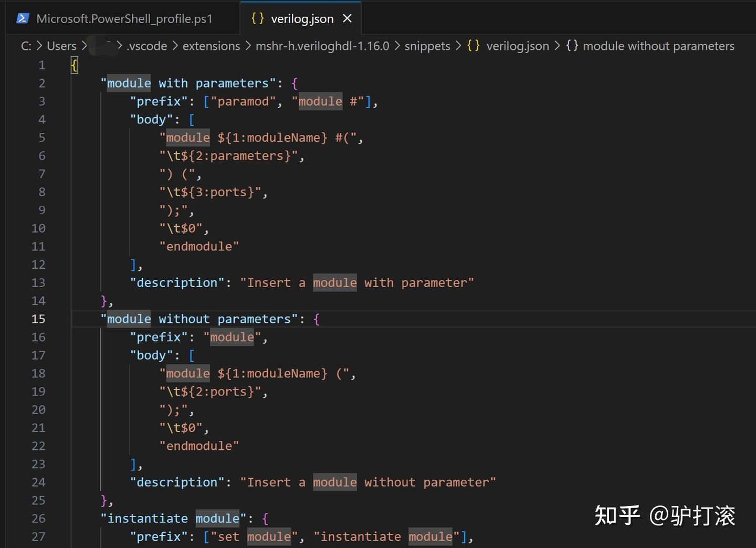Click the 'C:' breadcrumb at path start

coord(25,46)
